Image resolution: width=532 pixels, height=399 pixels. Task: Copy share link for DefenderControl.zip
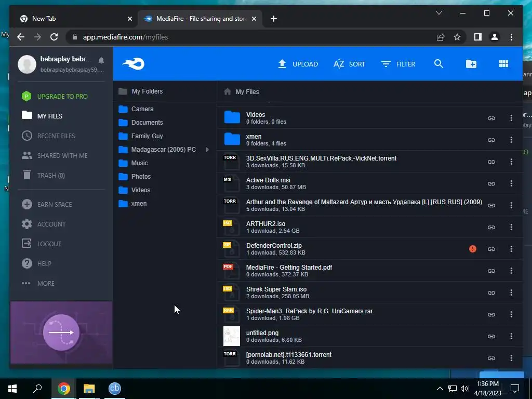coord(491,249)
